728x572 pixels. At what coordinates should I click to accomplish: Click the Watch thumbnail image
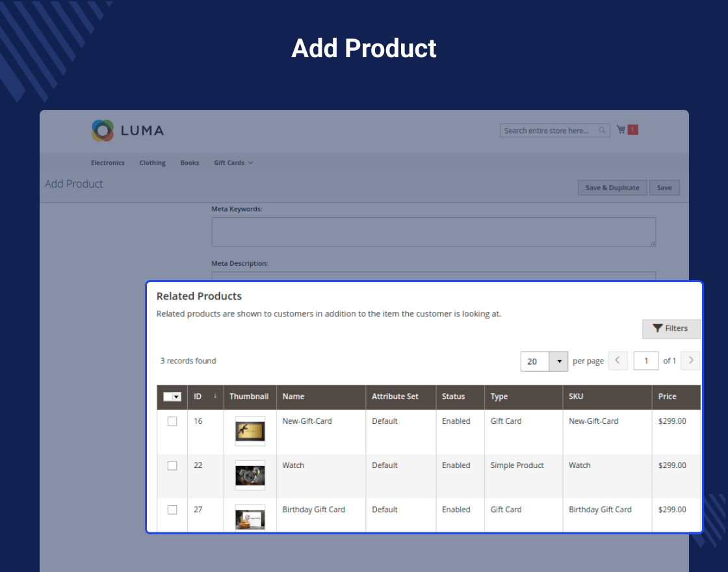pos(250,475)
